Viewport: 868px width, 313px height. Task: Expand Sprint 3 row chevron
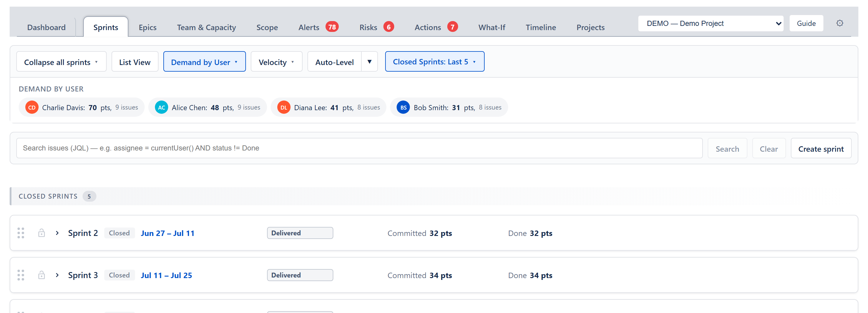(57, 275)
